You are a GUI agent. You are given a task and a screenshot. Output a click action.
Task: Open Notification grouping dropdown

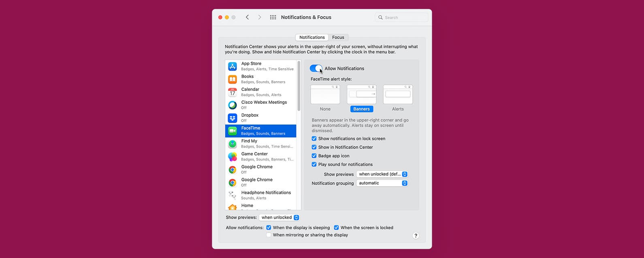tap(382, 183)
